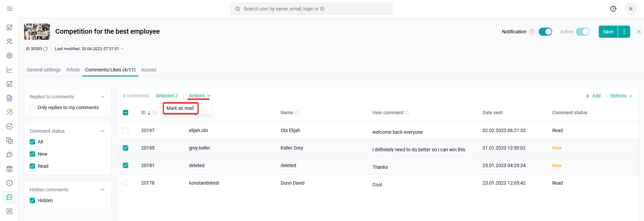Click Add to add a comment
Image resolution: width=644 pixels, height=221 pixels.
click(x=593, y=96)
